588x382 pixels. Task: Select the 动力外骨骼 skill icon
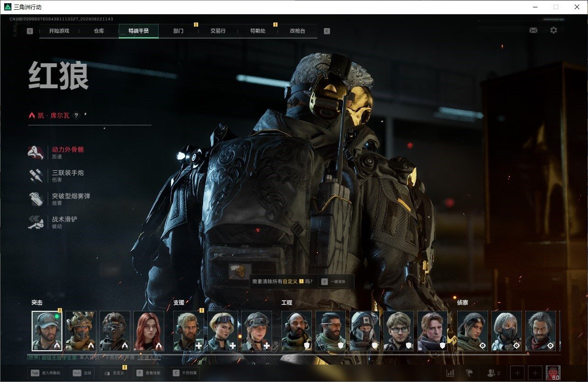click(x=37, y=152)
